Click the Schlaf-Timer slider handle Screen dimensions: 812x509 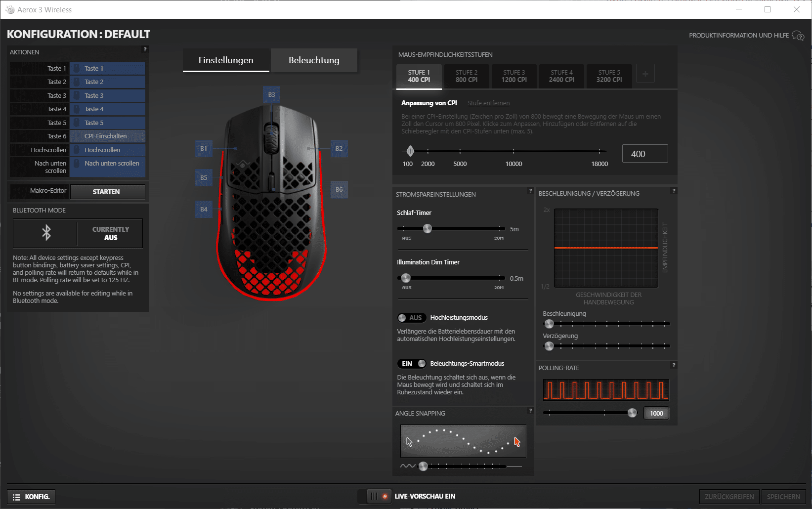(427, 228)
